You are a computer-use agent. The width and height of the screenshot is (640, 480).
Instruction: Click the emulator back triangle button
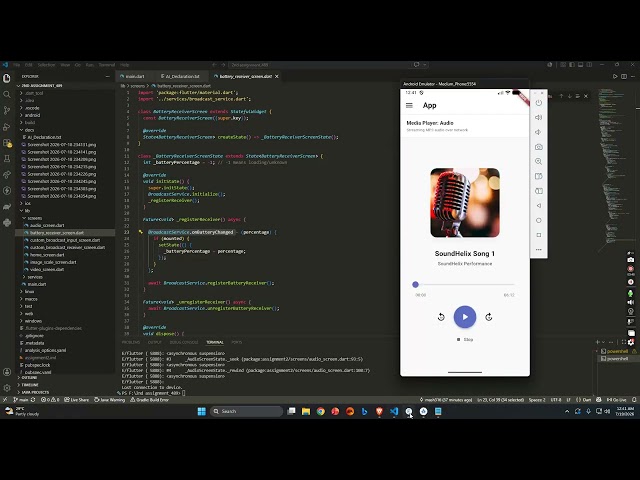539,206
